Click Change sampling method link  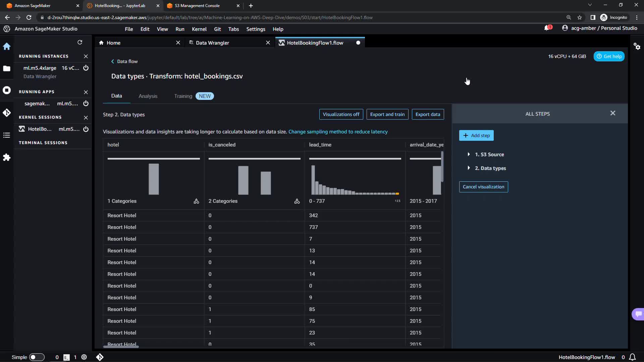(338, 132)
